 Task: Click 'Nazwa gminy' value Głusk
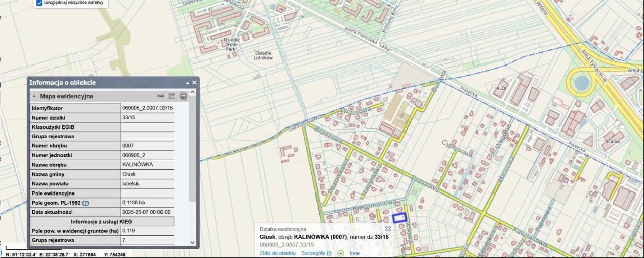point(129,174)
